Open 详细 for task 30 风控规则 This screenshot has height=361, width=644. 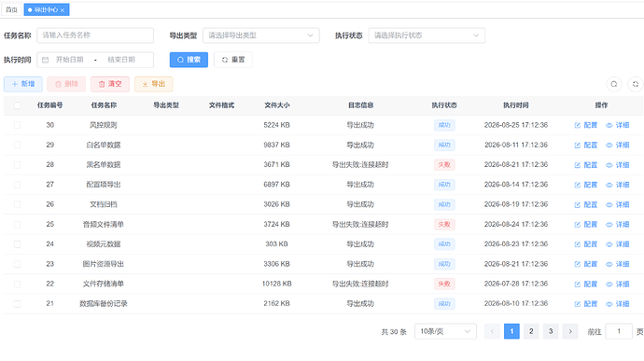tap(617, 125)
